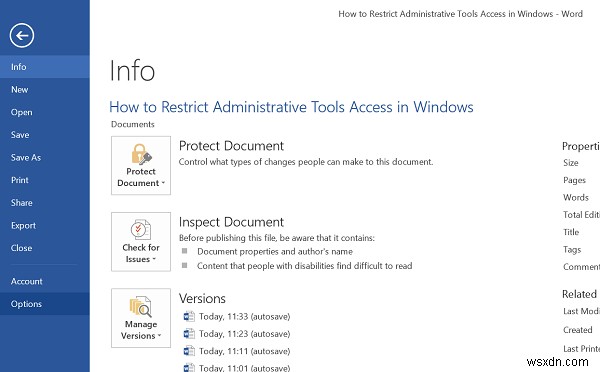Viewport: 600px width, 372px height.
Task: Click the document title heading
Action: (291, 107)
